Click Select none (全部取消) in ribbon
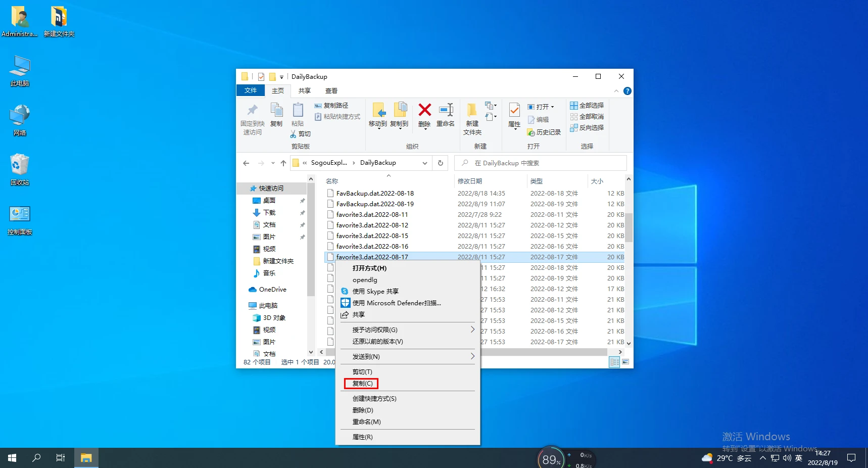The height and width of the screenshot is (468, 868). click(x=587, y=117)
